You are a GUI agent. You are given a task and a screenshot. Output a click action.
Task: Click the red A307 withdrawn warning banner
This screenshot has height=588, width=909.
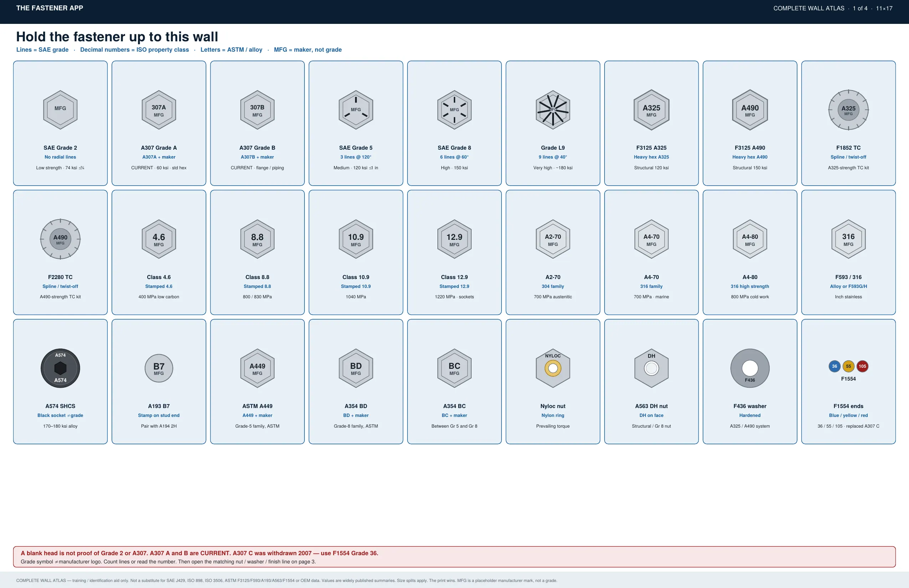[454, 557]
